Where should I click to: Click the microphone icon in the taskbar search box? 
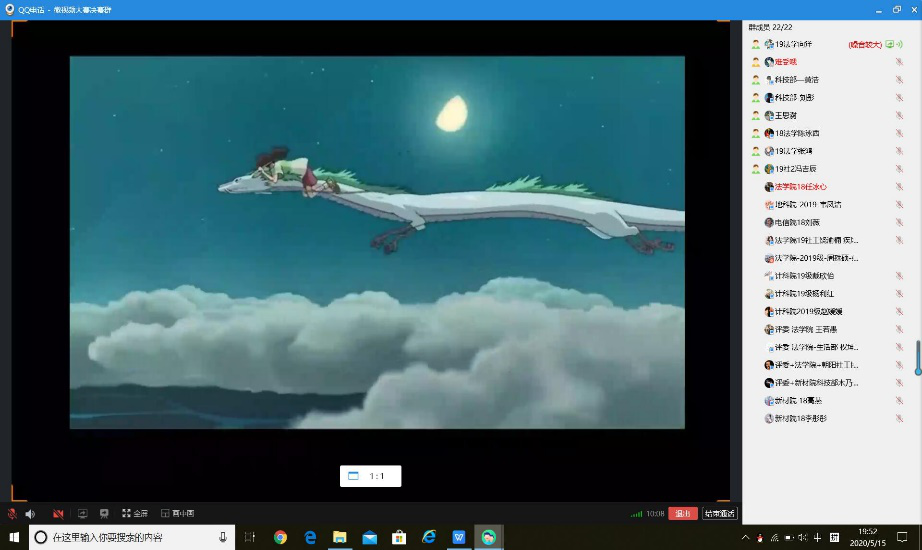(x=223, y=537)
